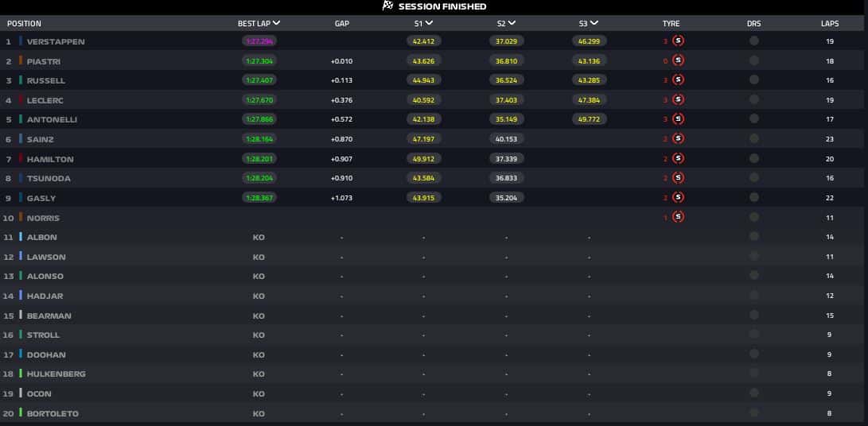Click Norris's DRS indicator dot
868x426 pixels.
point(754,217)
